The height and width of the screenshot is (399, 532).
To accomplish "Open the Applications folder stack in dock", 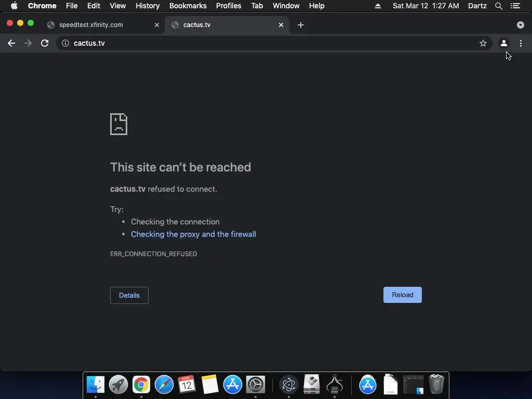I will 367,384.
